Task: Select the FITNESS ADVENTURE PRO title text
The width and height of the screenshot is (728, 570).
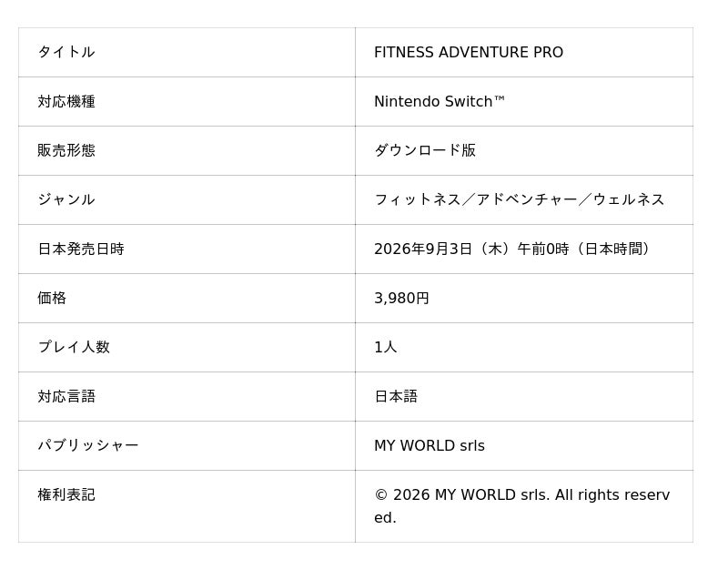Action: (x=469, y=52)
